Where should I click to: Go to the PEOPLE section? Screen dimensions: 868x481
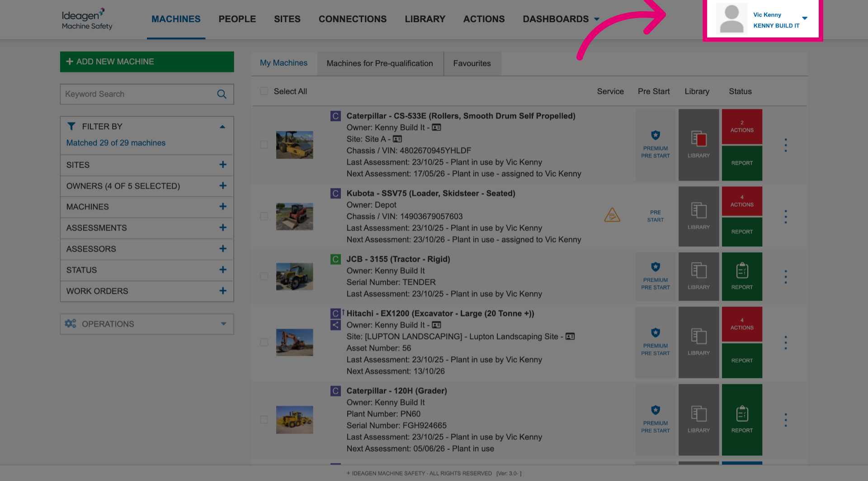(x=237, y=19)
